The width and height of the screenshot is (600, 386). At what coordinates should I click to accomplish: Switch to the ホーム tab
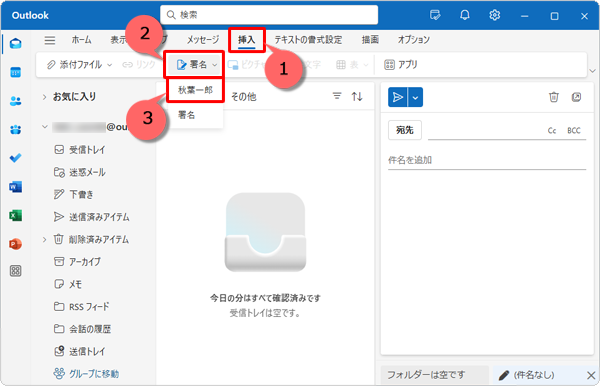pos(82,40)
